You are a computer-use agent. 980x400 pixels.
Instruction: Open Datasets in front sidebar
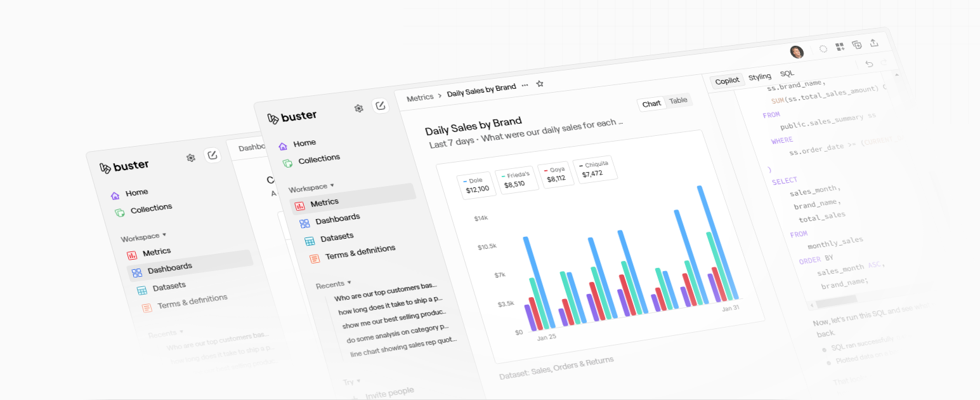pyautogui.click(x=337, y=236)
